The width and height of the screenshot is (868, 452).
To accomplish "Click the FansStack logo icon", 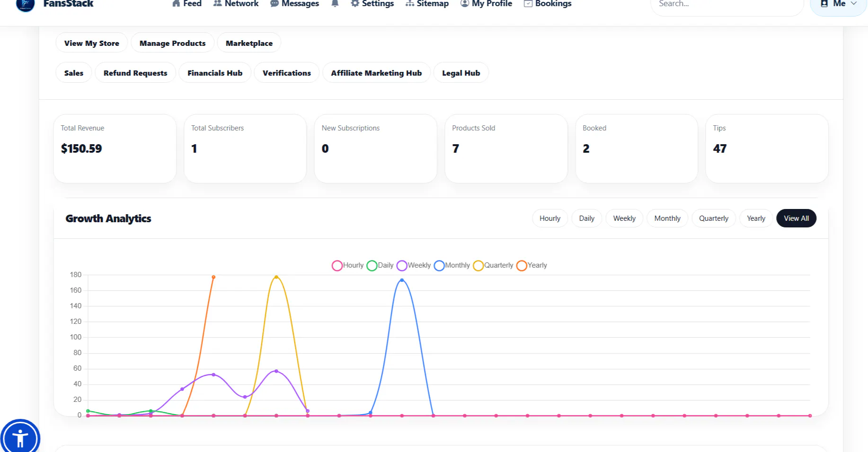I will click(x=25, y=5).
